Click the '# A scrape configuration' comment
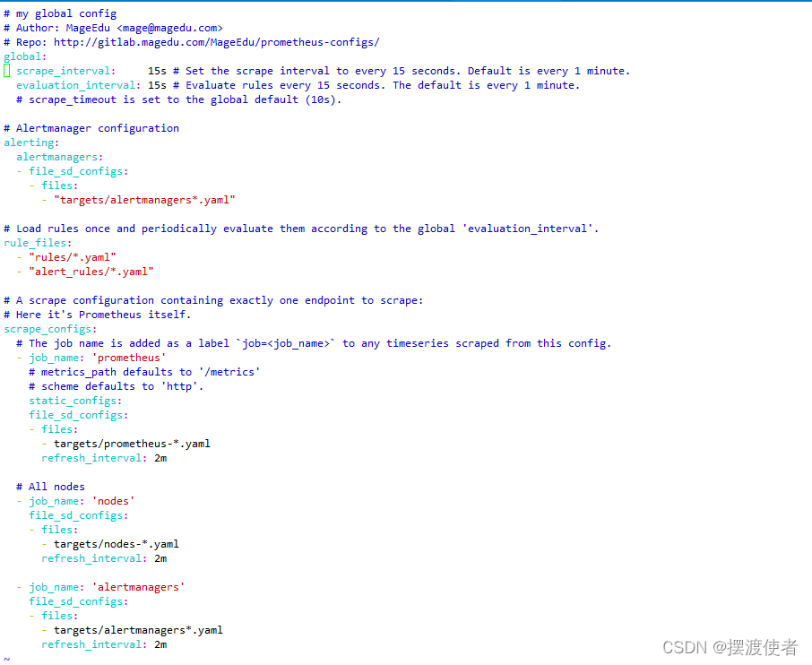812x665 pixels. 213,300
